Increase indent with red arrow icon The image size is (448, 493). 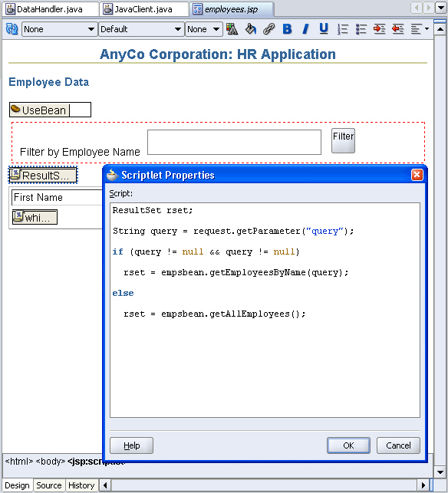380,29
